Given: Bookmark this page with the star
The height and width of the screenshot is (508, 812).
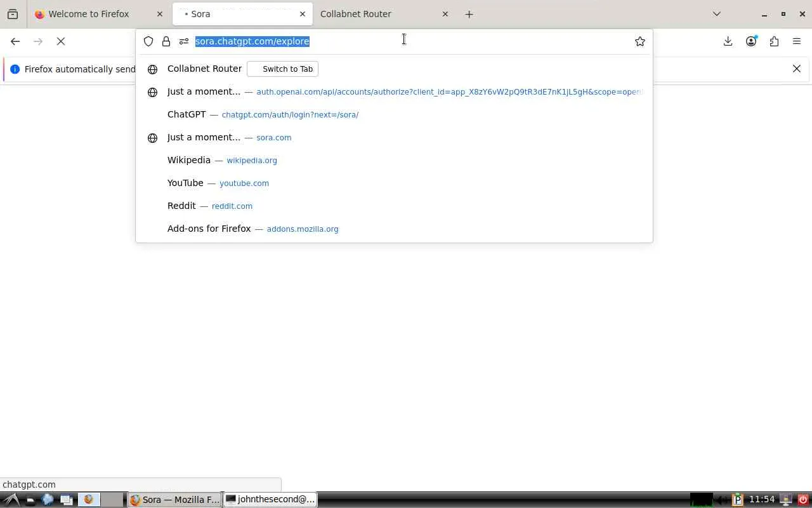Looking at the screenshot, I should 640,41.
